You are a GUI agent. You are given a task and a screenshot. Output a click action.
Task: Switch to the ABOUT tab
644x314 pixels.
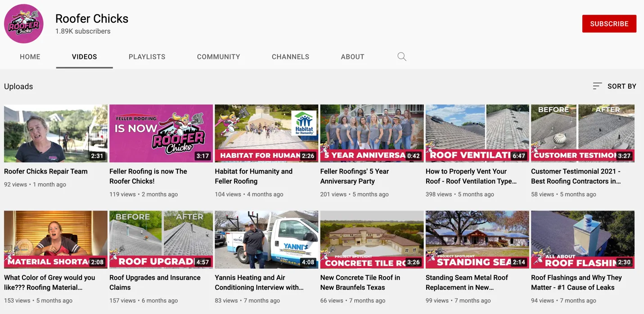(352, 57)
